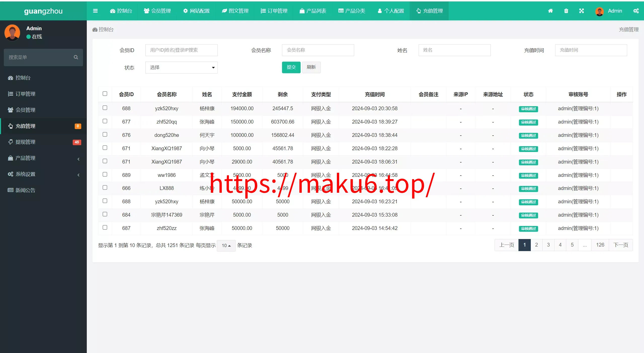
Task: Tick checkbox for XiangXQ1987 29000.00 row
Action: coord(105,161)
